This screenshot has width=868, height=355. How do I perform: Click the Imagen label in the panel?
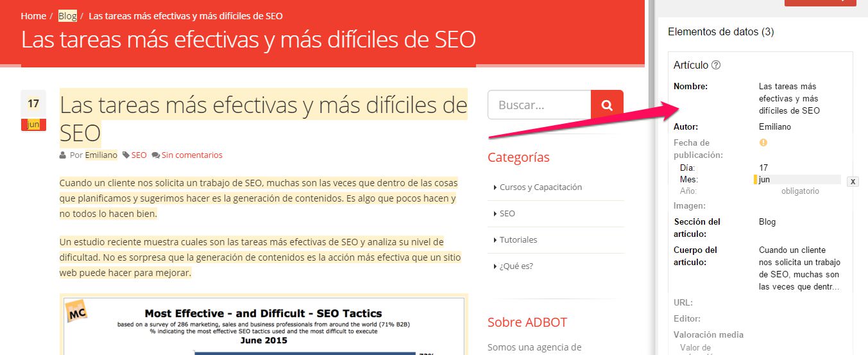pos(690,206)
